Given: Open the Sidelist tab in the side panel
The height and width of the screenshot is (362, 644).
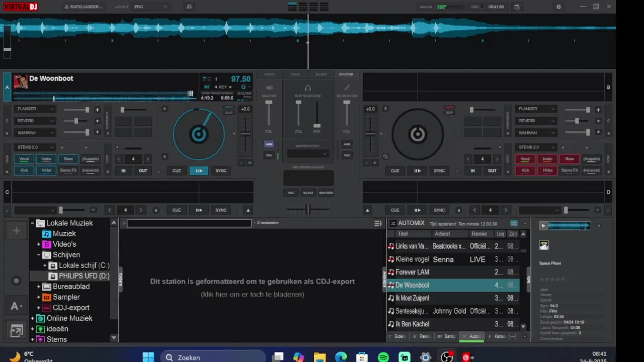Looking at the screenshot, I should pos(397,336).
